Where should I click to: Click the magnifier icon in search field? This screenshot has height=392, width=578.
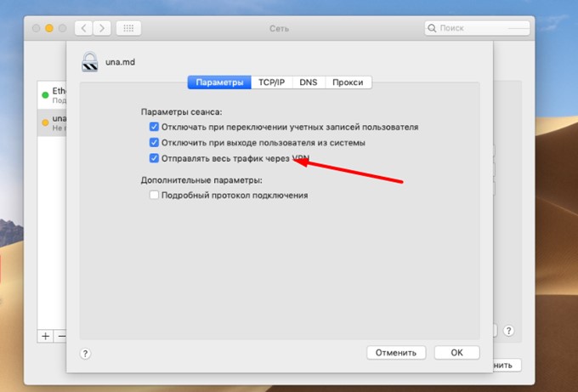(x=432, y=28)
